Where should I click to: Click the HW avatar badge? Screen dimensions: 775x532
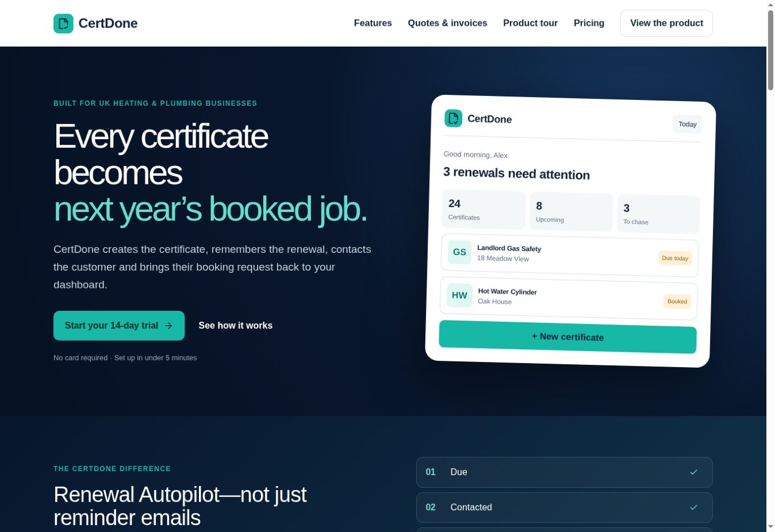(459, 295)
